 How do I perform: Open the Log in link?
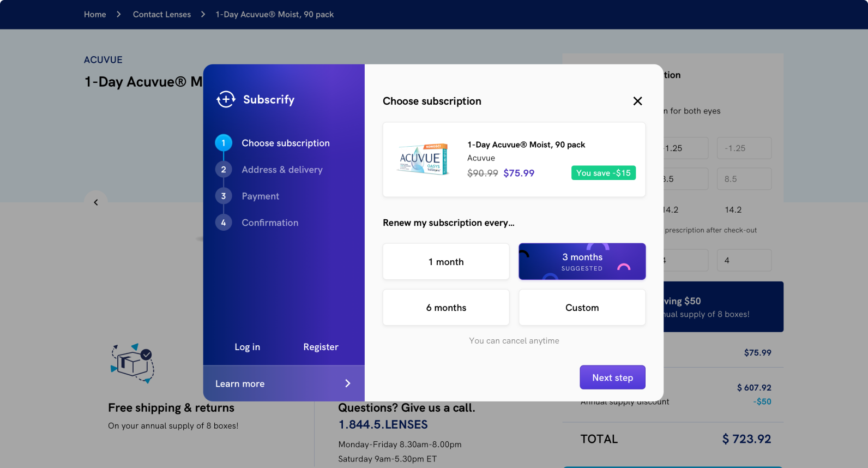(x=247, y=347)
